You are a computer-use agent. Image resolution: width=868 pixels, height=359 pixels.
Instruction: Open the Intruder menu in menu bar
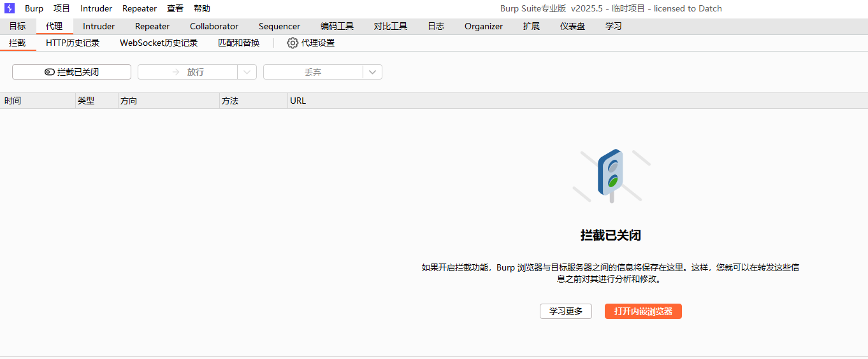pos(96,8)
